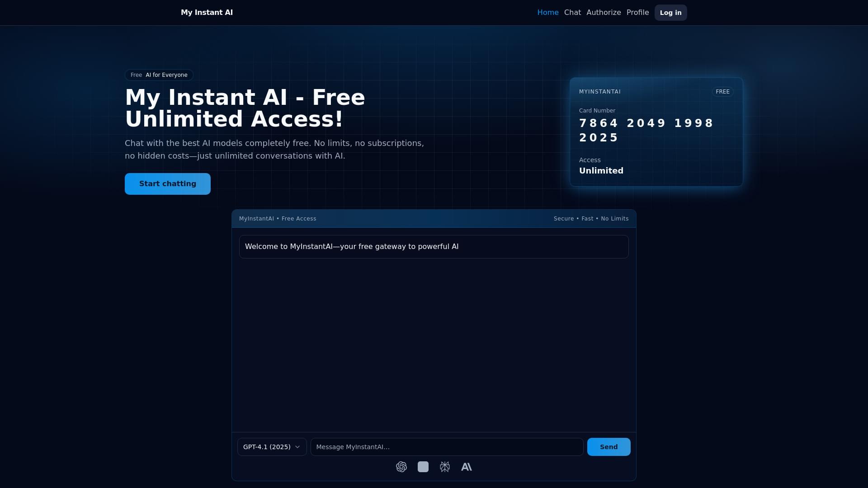Open the Chat nav link

pos(572,13)
